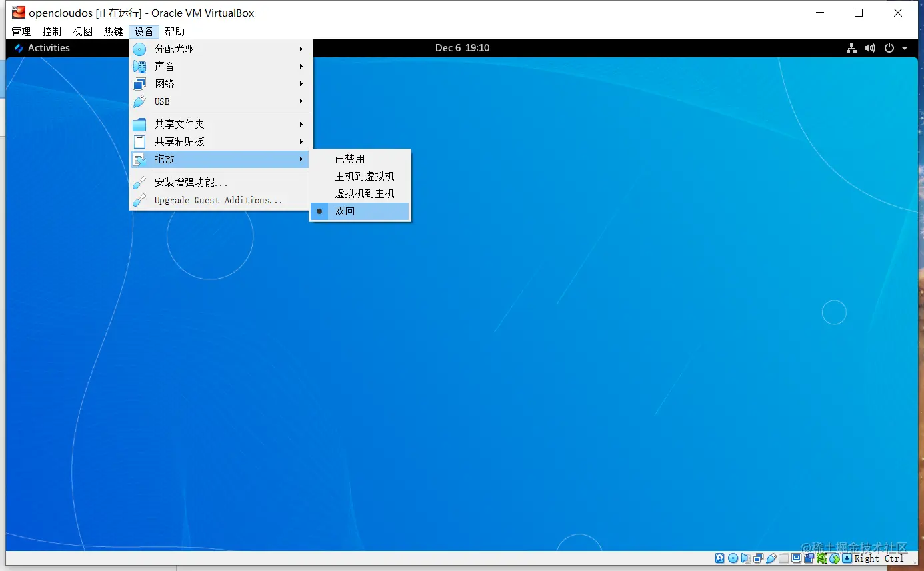Close the open 设备 menu from the menu bar
924x571 pixels.
[x=144, y=31]
